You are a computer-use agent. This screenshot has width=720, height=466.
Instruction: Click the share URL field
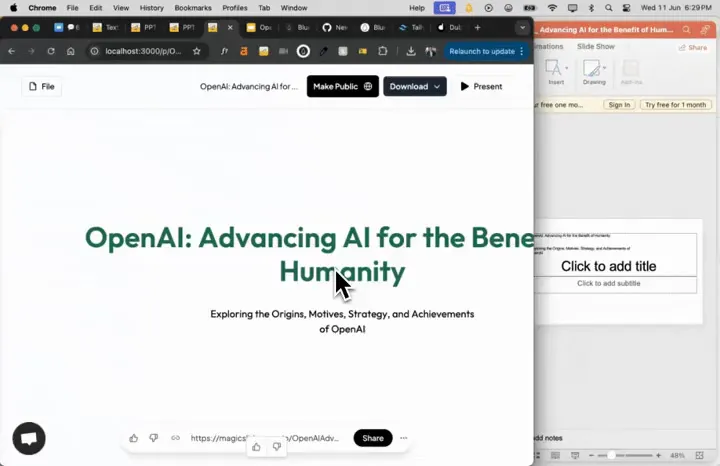pos(265,438)
